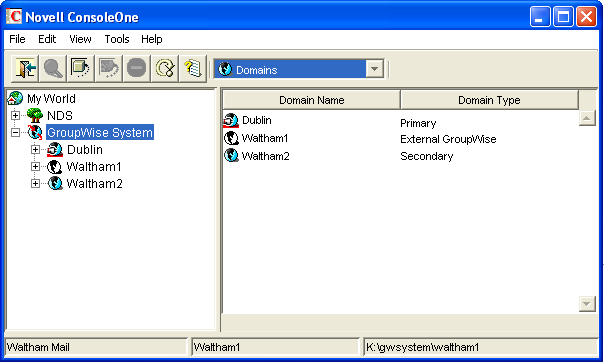The height and width of the screenshot is (362, 604).
Task: Click the globe icon in Domains combo box
Action: (225, 69)
